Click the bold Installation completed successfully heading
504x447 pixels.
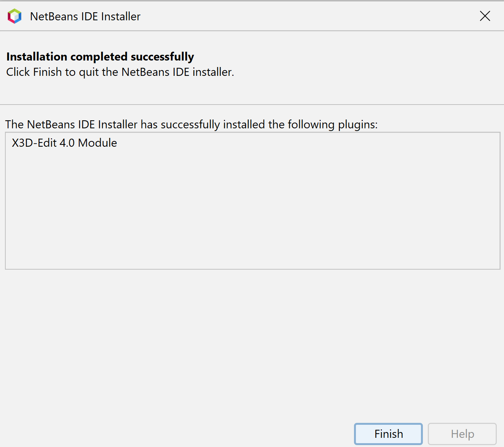pyautogui.click(x=100, y=57)
